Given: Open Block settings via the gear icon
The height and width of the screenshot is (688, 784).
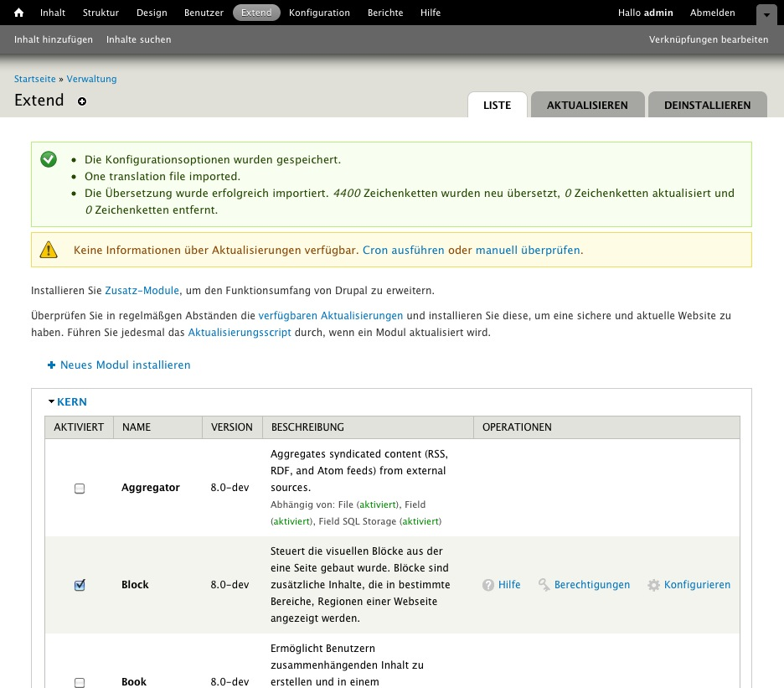Looking at the screenshot, I should [654, 585].
